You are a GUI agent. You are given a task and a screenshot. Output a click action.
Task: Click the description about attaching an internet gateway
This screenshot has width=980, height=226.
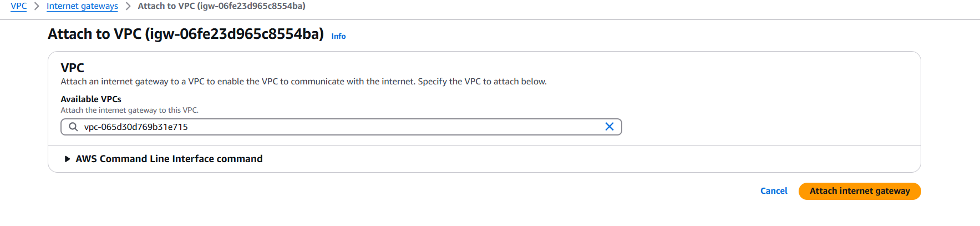tap(303, 82)
